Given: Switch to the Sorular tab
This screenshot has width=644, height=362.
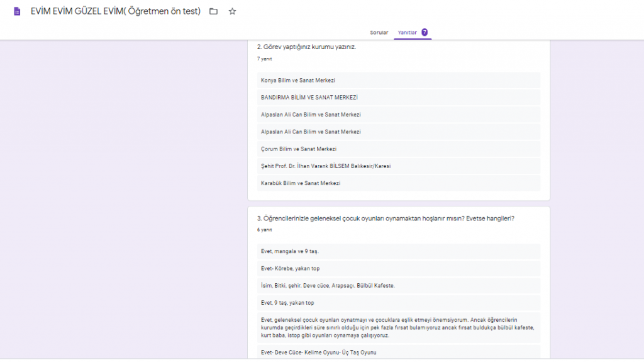Looking at the screenshot, I should coord(379,32).
